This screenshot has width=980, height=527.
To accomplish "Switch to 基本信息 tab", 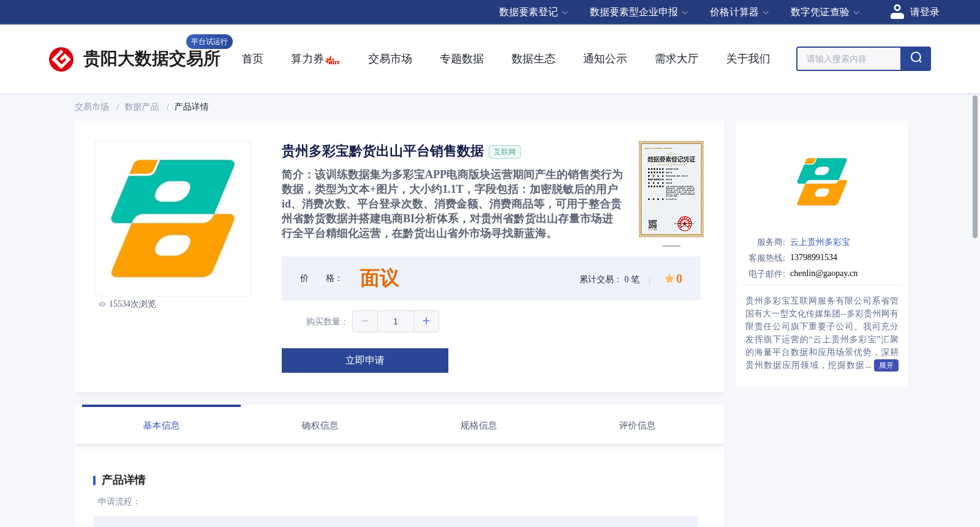I will [x=161, y=425].
